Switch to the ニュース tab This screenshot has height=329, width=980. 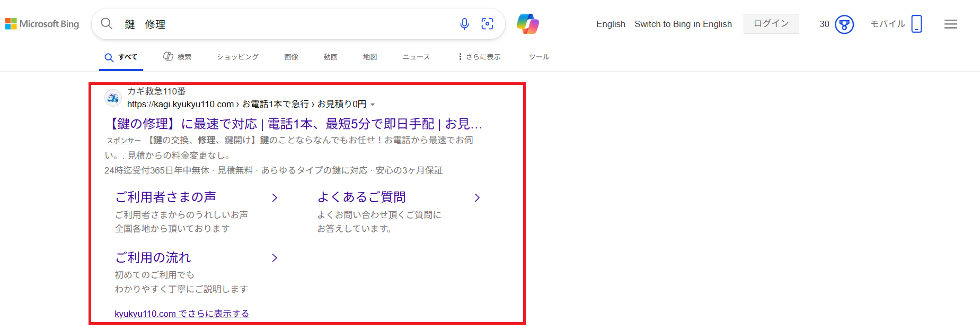[x=416, y=57]
